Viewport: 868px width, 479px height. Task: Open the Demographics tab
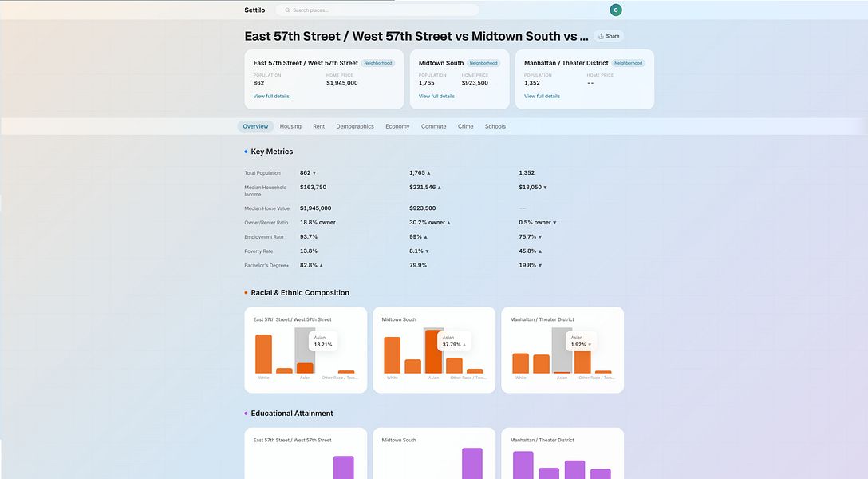tap(355, 126)
